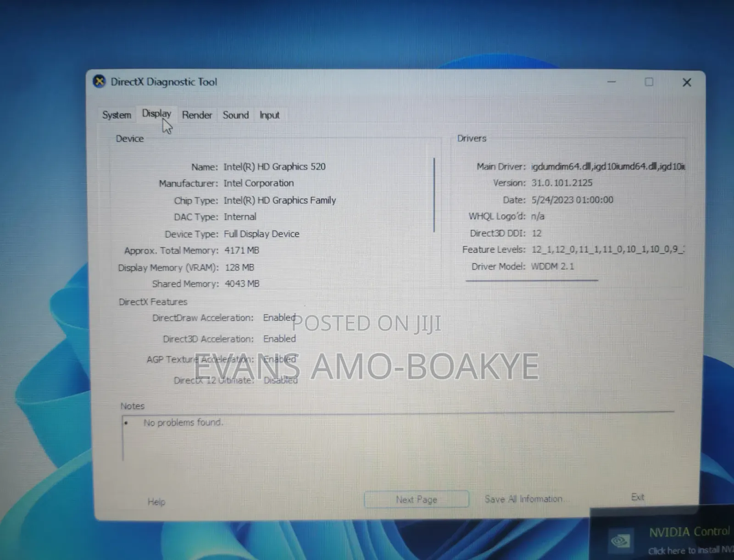Click the Intel(R) HD Graphics Family value
This screenshot has height=560, width=734.
[x=280, y=200]
